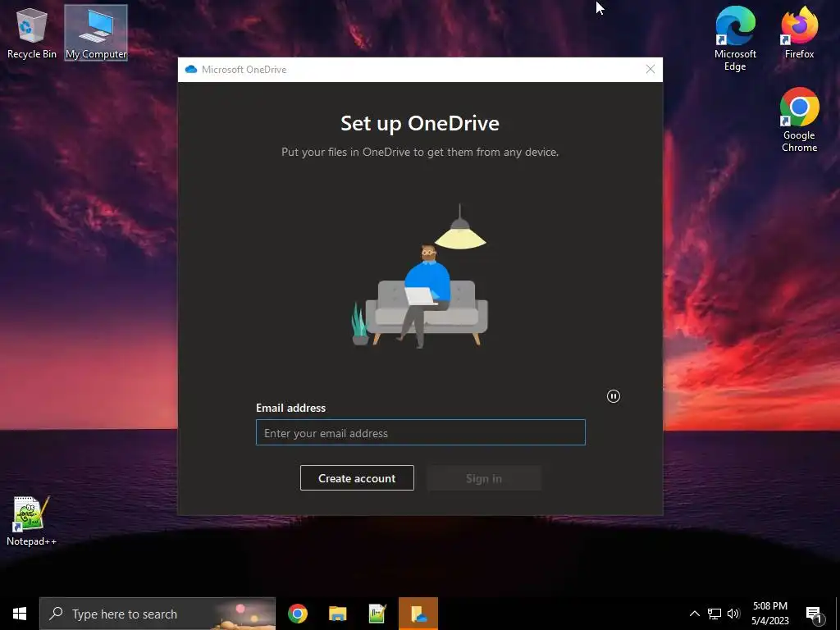This screenshot has height=630, width=840.
Task: Close the Microsoft OneDrive window
Action: [650, 70]
